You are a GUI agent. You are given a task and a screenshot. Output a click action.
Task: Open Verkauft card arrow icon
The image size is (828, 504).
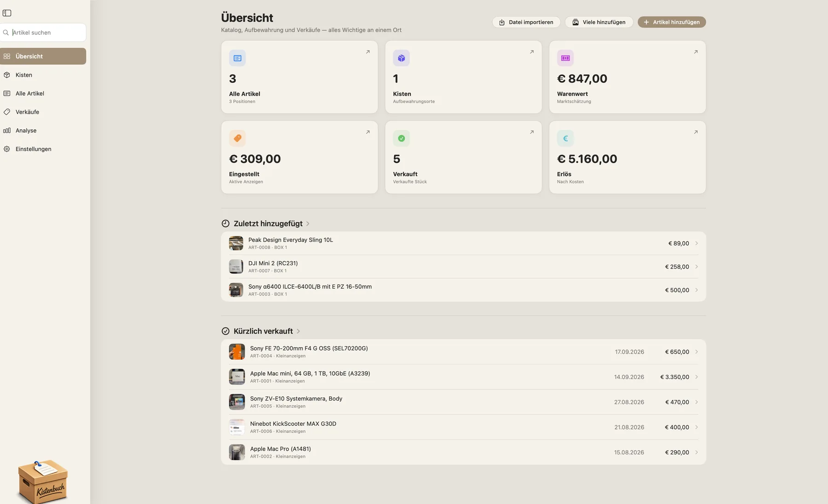(532, 132)
